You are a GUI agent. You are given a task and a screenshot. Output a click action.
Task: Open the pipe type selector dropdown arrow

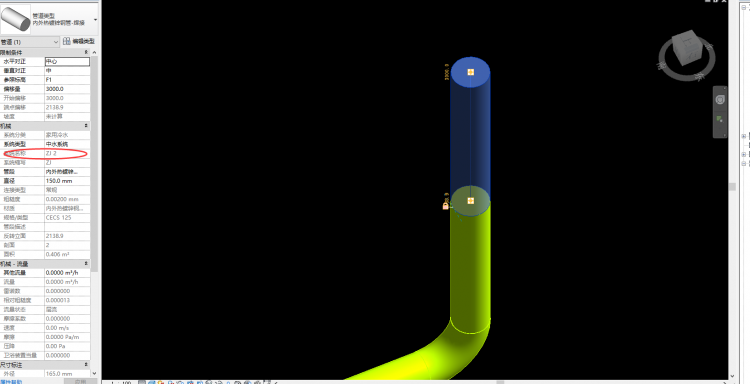[95, 20]
